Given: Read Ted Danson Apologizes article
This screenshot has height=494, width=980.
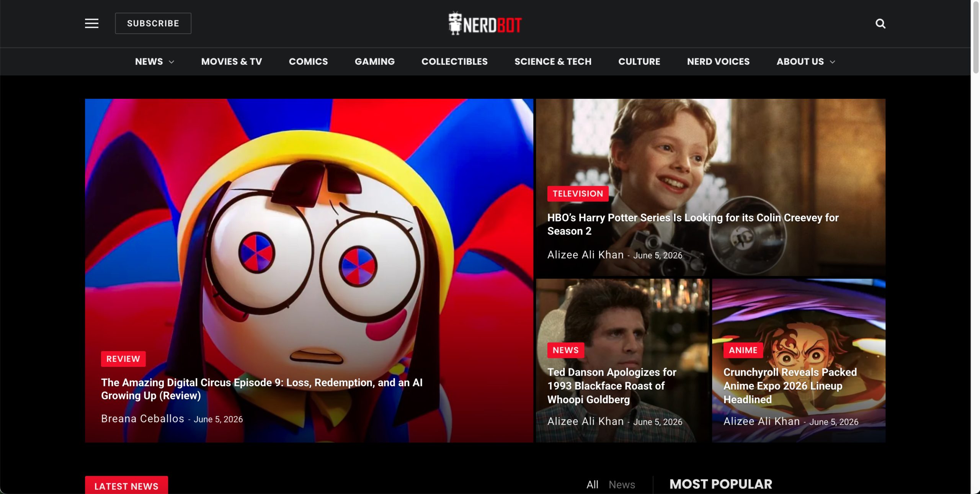Looking at the screenshot, I should click(612, 386).
